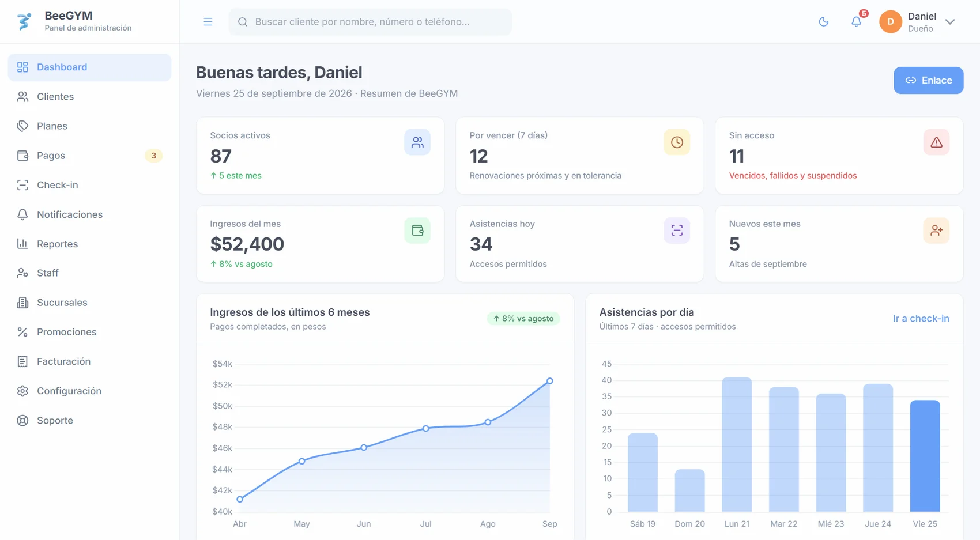Click the Configuración gear icon
This screenshot has width=980, height=540.
(x=22, y=391)
